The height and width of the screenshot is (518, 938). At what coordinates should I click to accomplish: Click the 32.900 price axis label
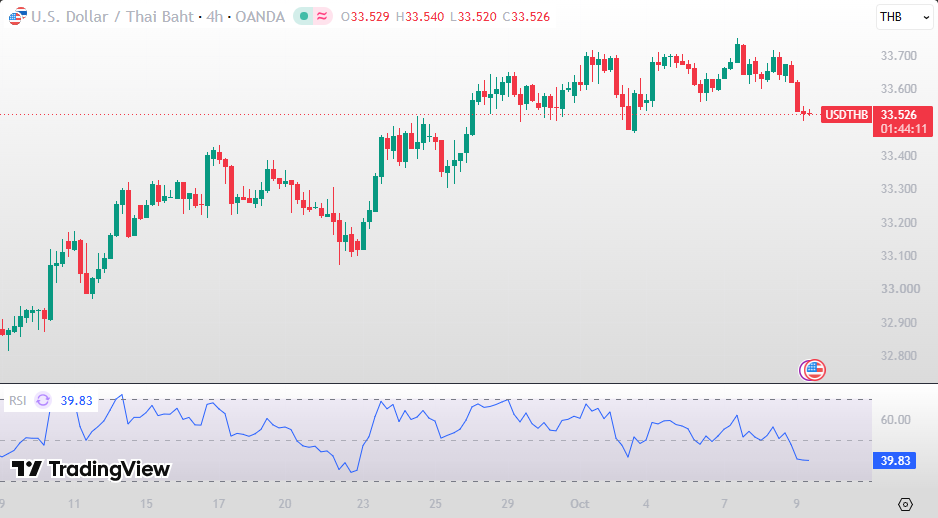coord(899,322)
